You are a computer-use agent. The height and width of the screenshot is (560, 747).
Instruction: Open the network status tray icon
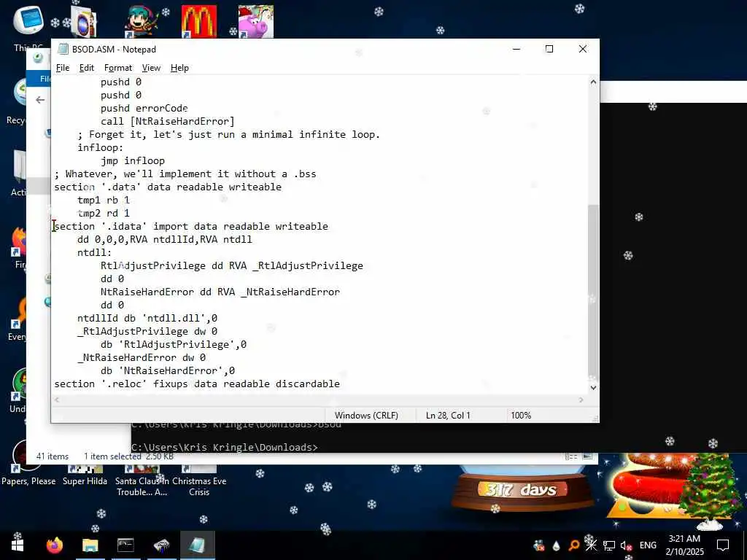[609, 545]
